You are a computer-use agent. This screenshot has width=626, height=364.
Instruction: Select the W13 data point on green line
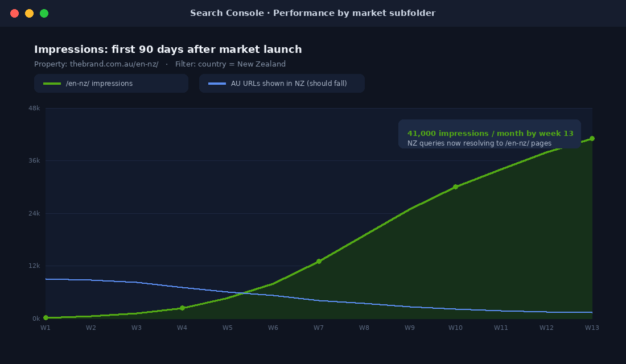[592, 139]
